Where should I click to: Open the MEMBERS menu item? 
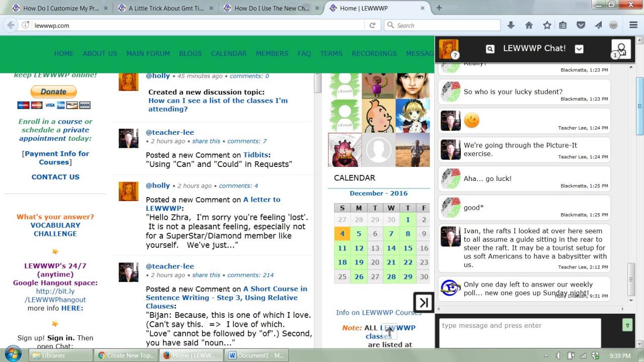tap(272, 53)
